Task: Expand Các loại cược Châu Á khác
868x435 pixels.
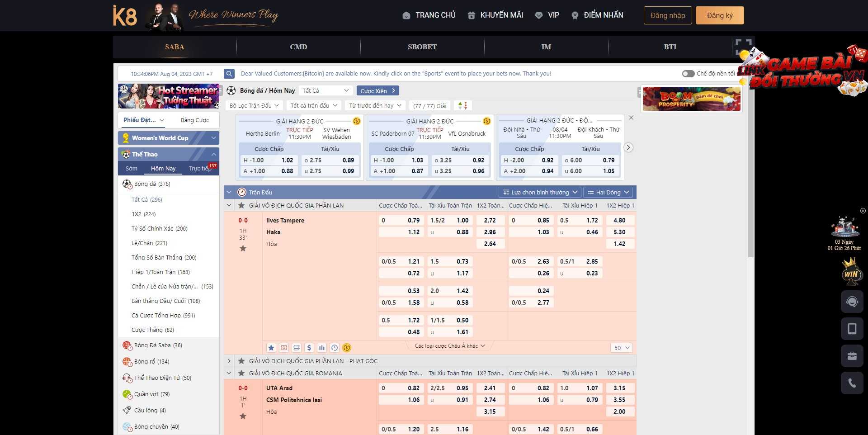Action: (x=450, y=346)
